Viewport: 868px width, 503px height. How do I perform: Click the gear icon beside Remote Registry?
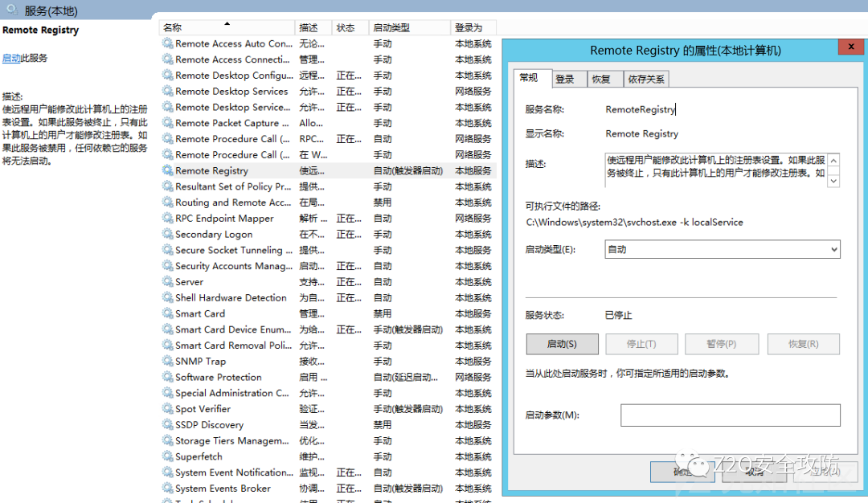click(x=167, y=170)
